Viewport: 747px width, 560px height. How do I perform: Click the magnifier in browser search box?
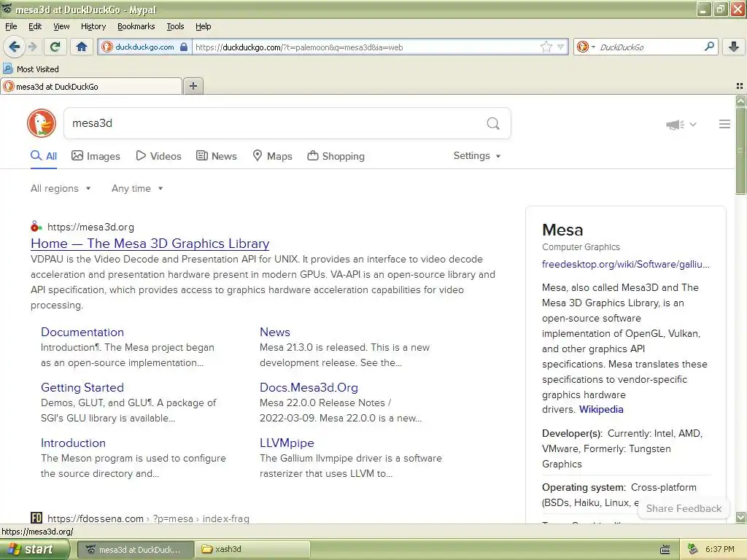coord(709,47)
